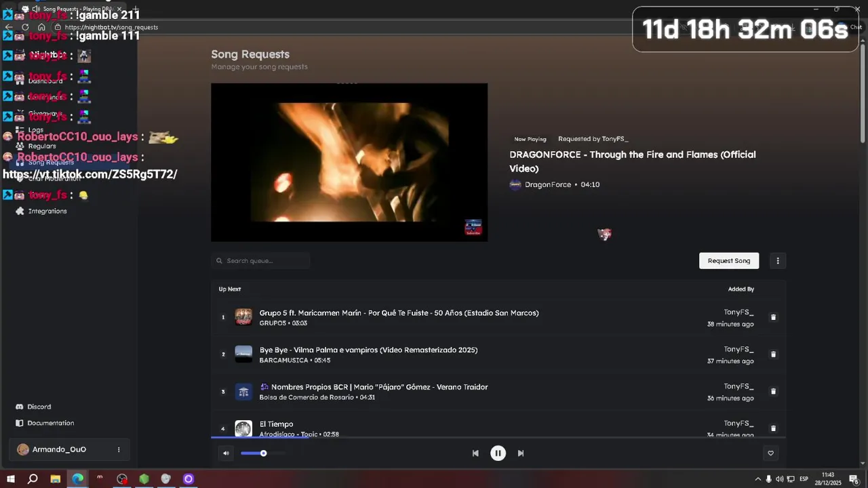Click the ESP language indicator
Image resolution: width=868 pixels, height=488 pixels.
click(804, 479)
